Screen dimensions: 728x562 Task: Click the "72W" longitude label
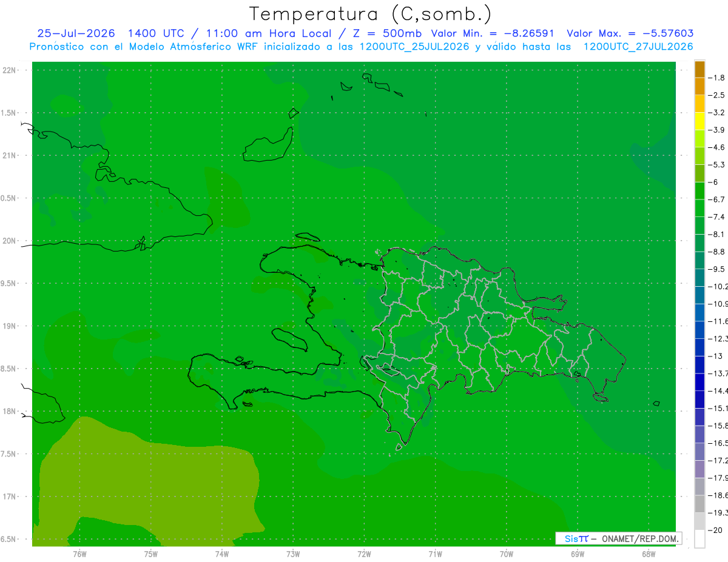point(364,554)
